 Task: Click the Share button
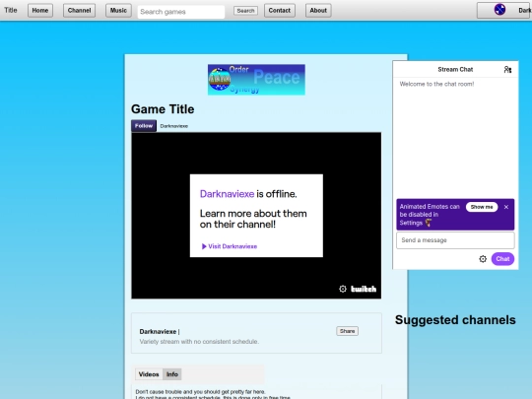347,331
